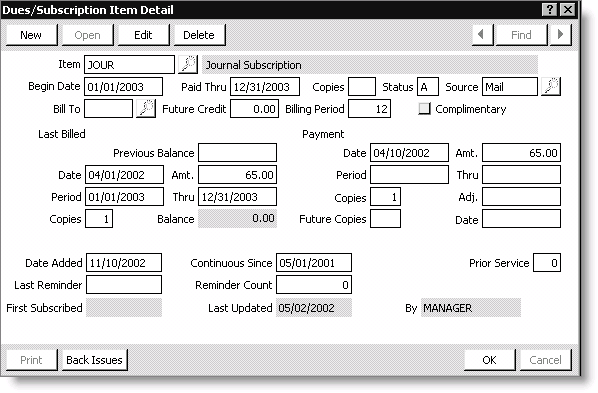Select the Status field showing A
The height and width of the screenshot is (393, 598).
pyautogui.click(x=428, y=87)
